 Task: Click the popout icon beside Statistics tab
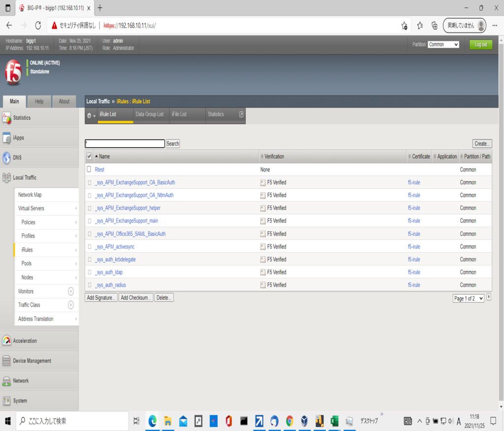[241, 114]
